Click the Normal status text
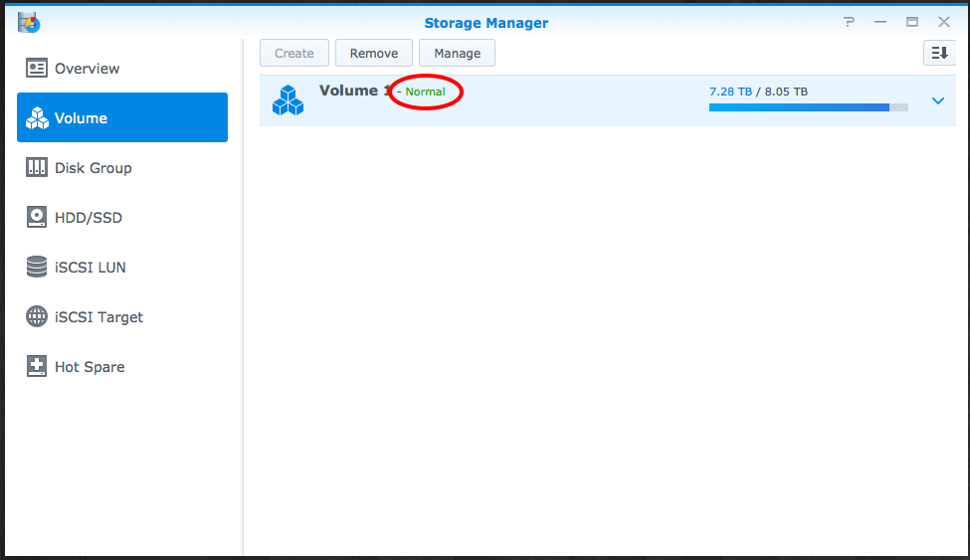 [425, 92]
